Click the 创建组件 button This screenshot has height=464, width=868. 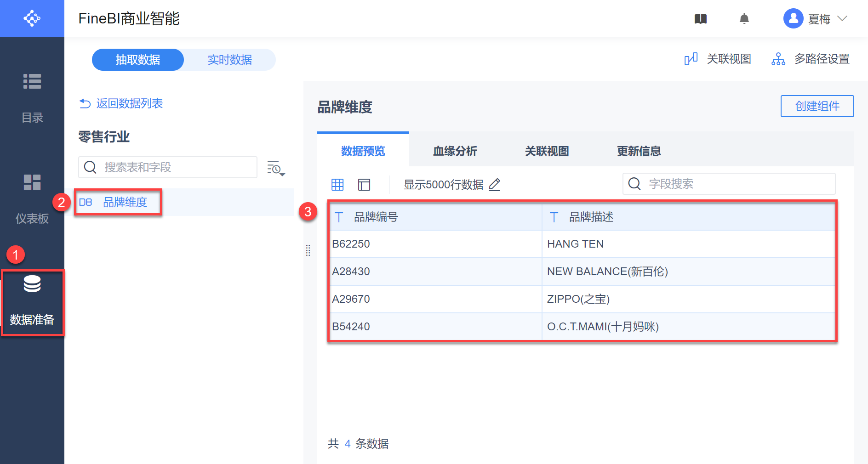tap(817, 106)
